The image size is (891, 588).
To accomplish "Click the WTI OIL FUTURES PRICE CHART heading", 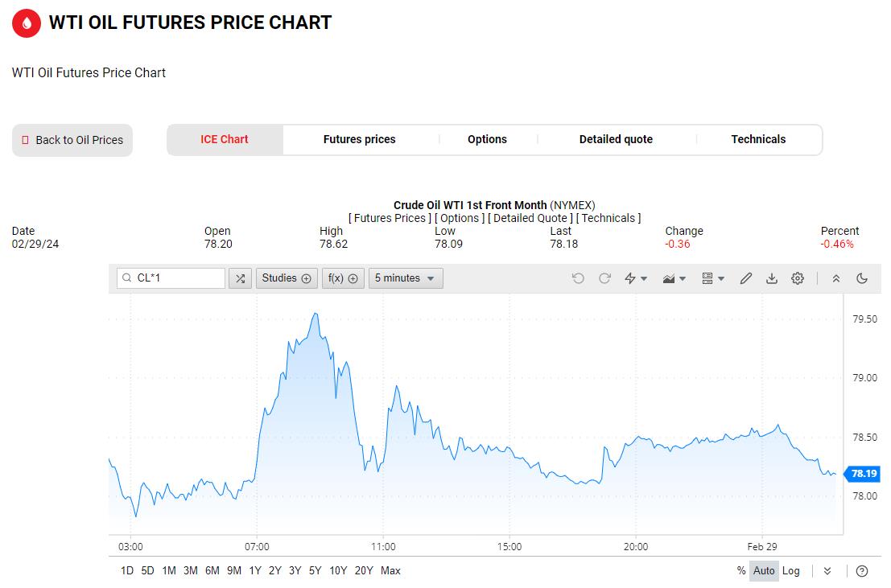I will click(x=191, y=23).
